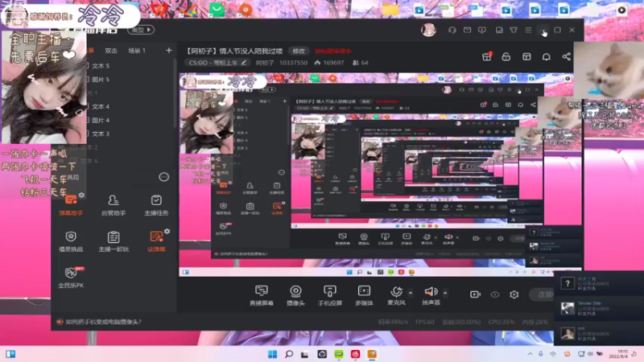
Task: Open the 房管助手 tool
Action: (114, 205)
